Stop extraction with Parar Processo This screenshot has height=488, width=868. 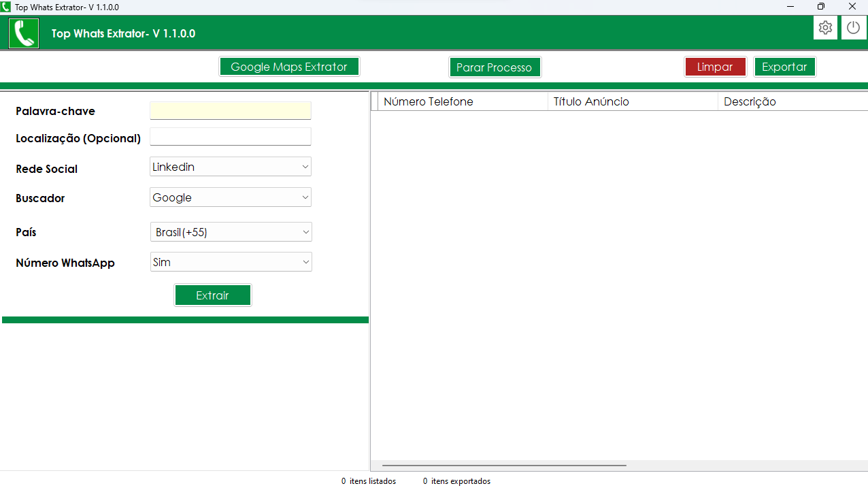pos(495,67)
